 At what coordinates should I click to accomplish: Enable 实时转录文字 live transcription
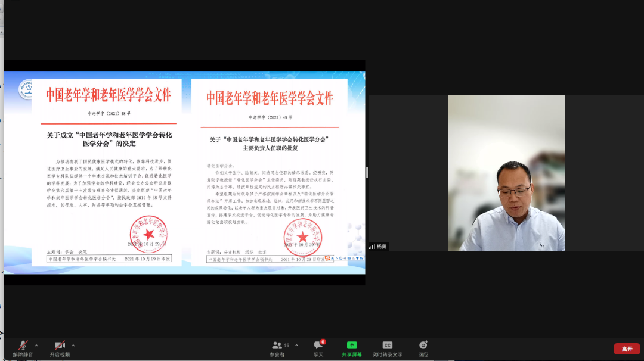pyautogui.click(x=388, y=348)
